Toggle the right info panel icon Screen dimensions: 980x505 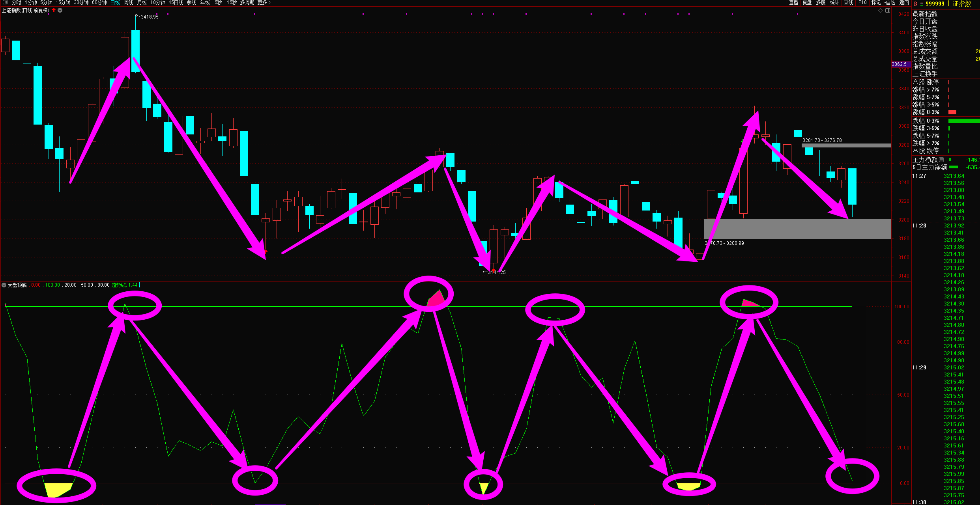[887, 11]
